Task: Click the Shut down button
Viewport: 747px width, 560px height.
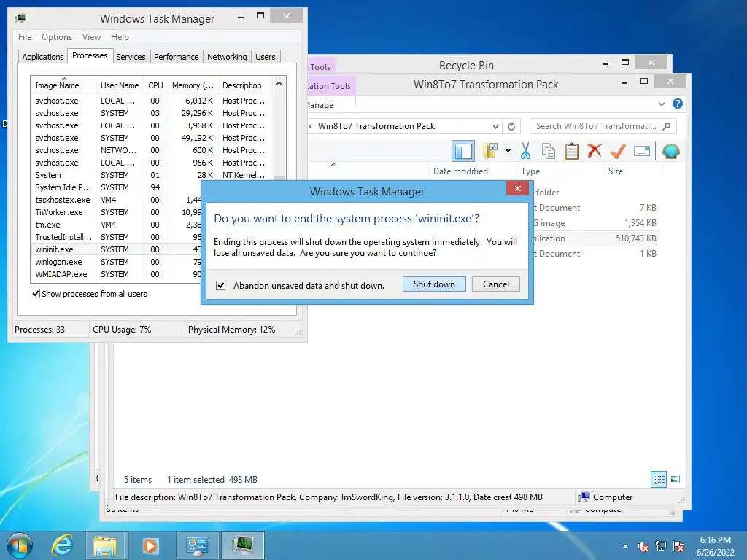Action: (434, 284)
